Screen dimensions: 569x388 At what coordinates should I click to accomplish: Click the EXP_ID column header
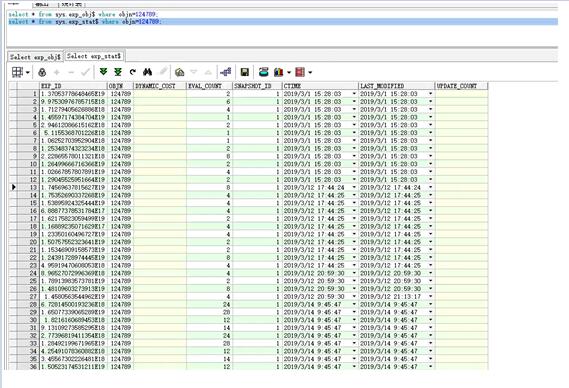[x=73, y=86]
